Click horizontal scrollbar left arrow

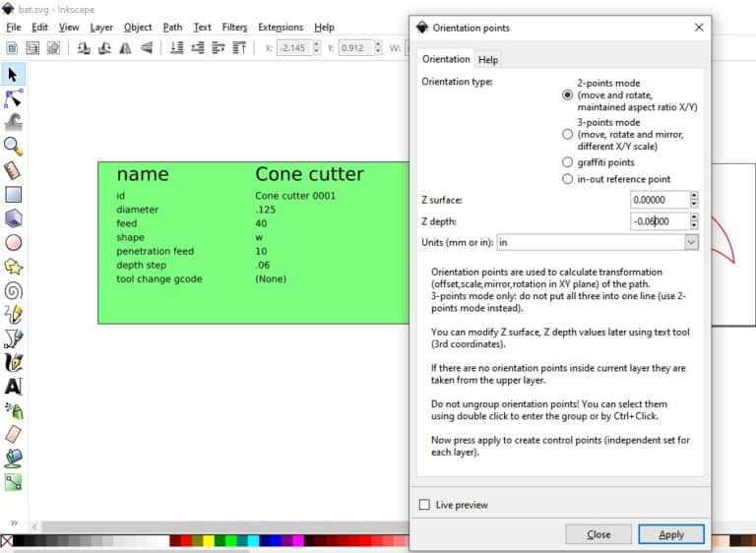pyautogui.click(x=34, y=526)
